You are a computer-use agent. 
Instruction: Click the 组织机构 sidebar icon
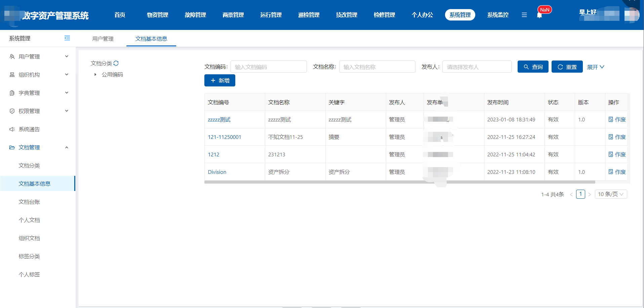(x=12, y=75)
